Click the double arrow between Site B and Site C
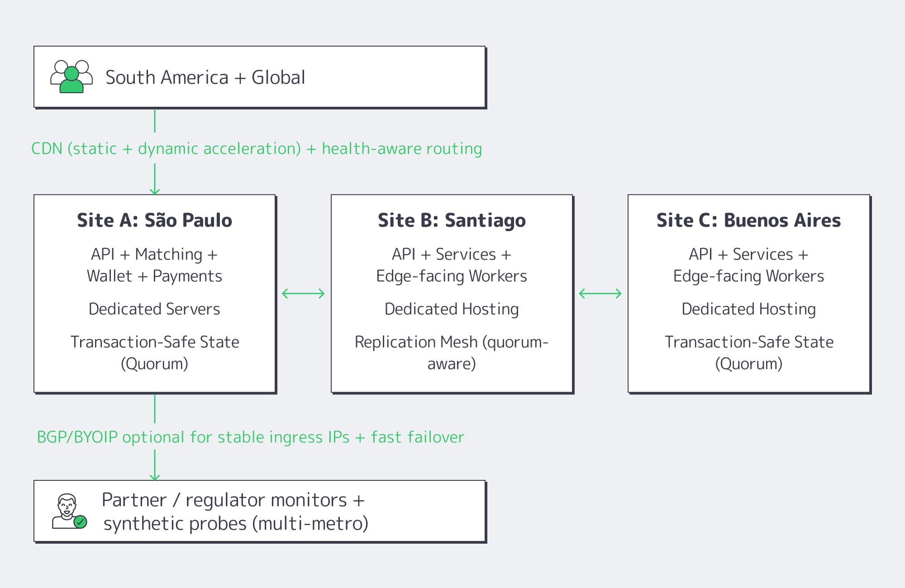 [600, 294]
